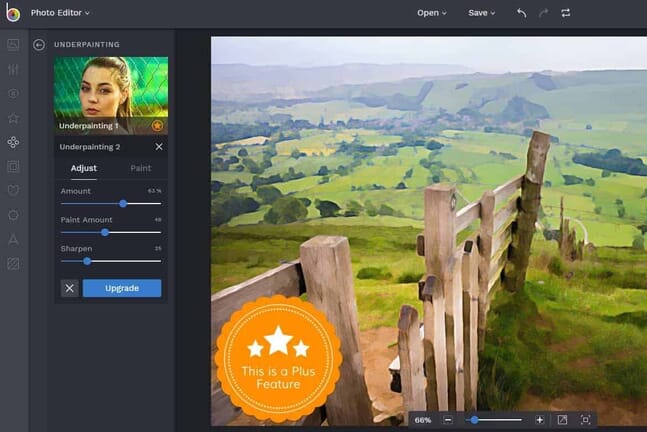Click the blue Upgrade button

click(121, 288)
